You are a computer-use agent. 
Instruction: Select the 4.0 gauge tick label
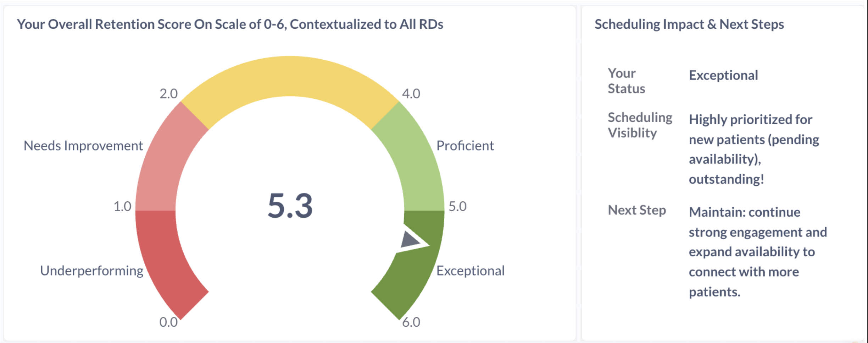[411, 94]
